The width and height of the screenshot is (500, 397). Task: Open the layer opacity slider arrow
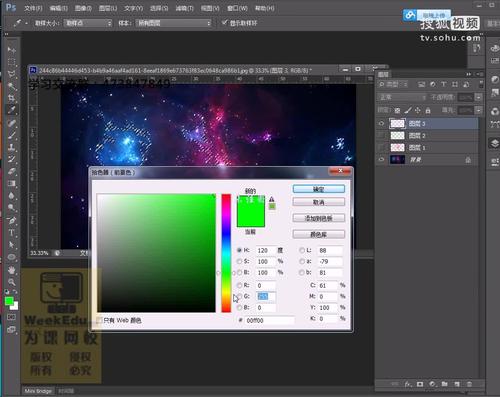[478, 97]
